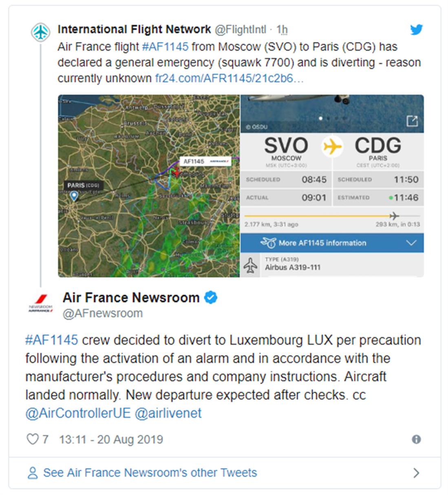Click the Air France Newsroom logo avatar
This screenshot has height=495, width=448.
click(x=40, y=303)
